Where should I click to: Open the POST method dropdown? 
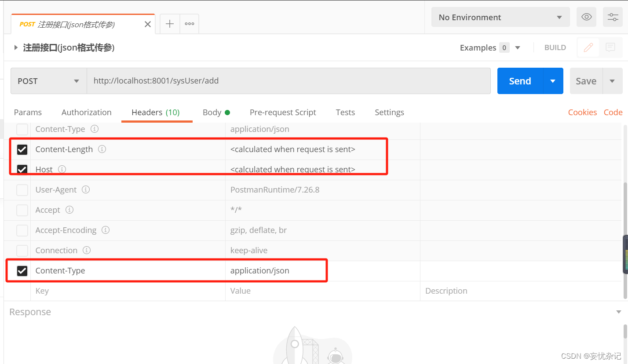(48, 81)
